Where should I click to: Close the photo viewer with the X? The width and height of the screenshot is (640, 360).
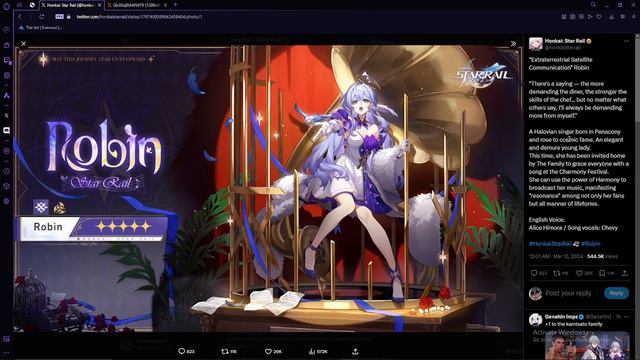pyautogui.click(x=23, y=43)
